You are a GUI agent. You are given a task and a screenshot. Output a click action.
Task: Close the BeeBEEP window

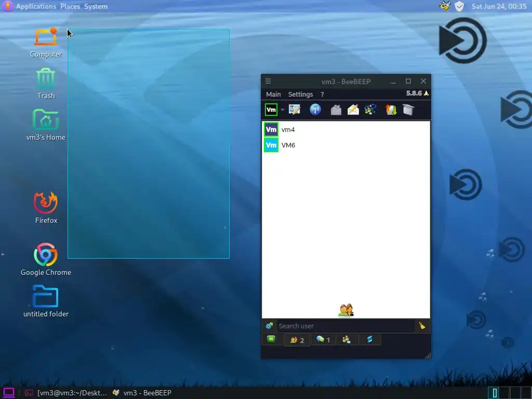tap(423, 81)
